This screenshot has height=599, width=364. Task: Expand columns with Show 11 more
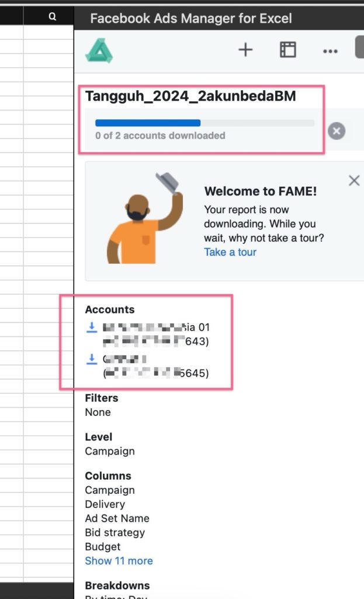pyautogui.click(x=119, y=561)
